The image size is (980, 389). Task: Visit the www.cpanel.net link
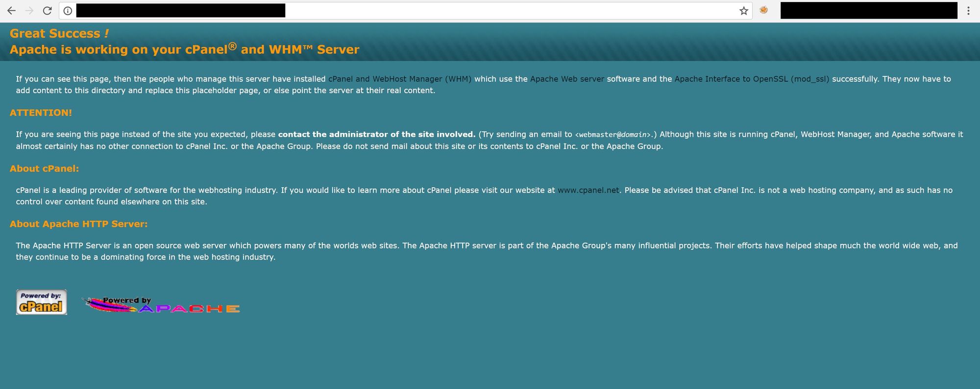588,190
